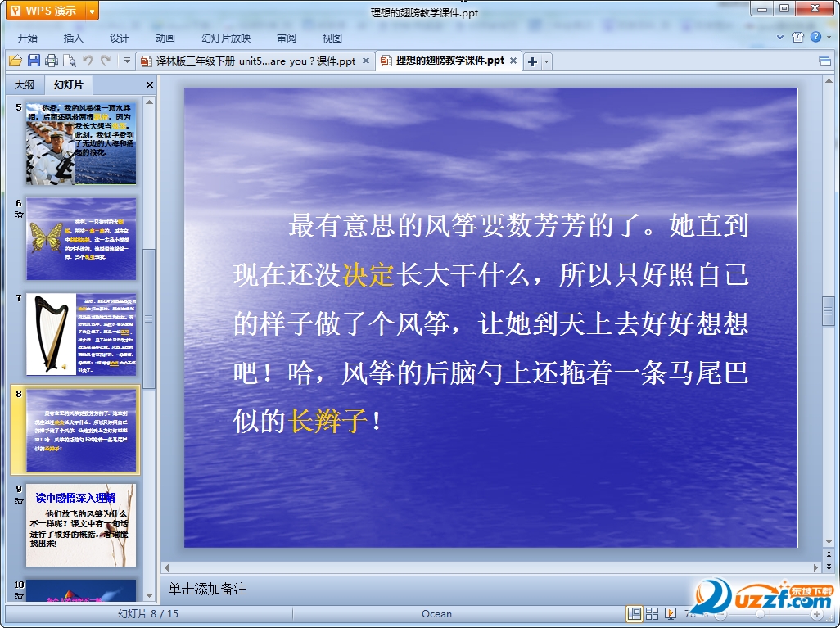Start slideshow from status bar icon
The width and height of the screenshot is (840, 628).
671,613
